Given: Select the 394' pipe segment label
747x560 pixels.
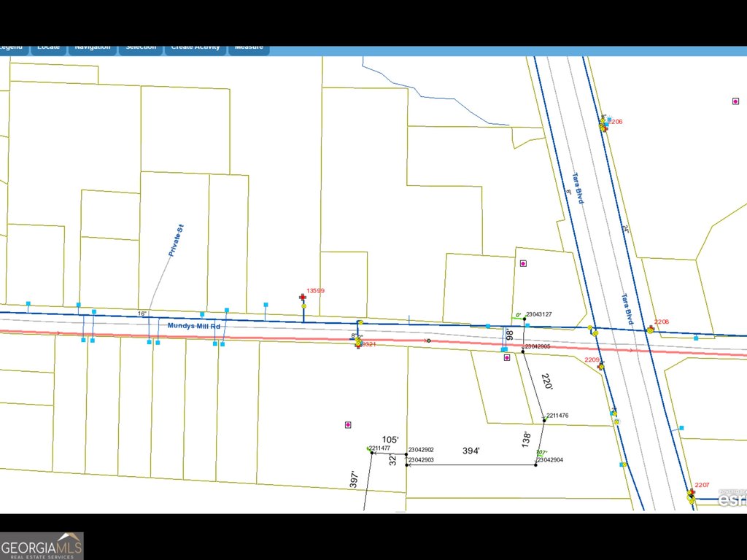Looking at the screenshot, I should [471, 451].
